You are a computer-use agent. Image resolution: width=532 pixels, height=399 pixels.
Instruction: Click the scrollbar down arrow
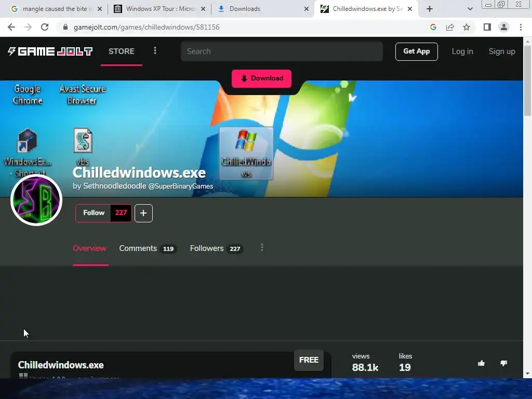click(x=527, y=374)
